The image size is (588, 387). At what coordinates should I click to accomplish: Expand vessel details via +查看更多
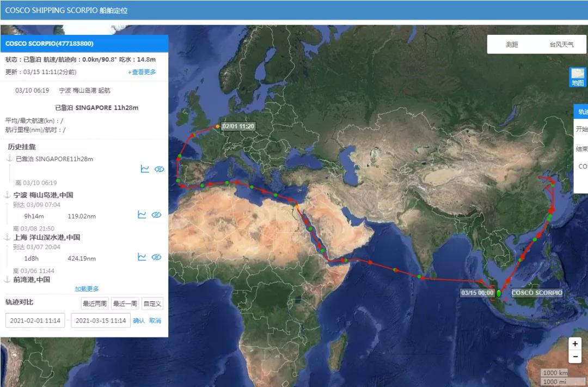(x=142, y=72)
